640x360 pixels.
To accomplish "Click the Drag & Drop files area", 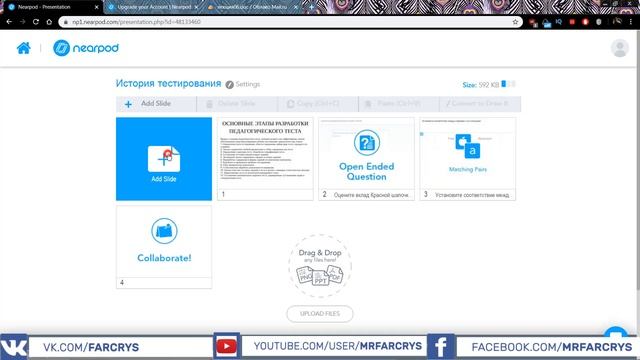I will (x=320, y=266).
